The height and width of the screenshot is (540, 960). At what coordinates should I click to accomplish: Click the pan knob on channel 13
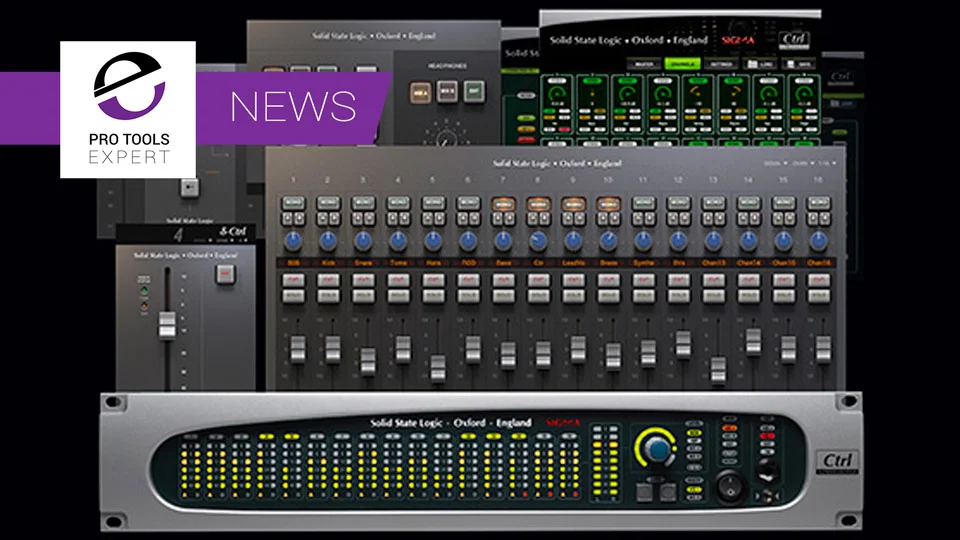coord(713,241)
